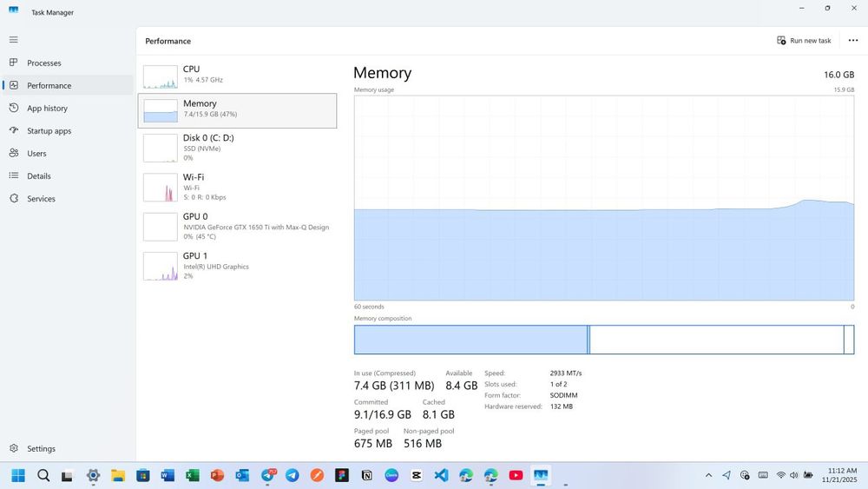Click the "15.9 GB" graph maximum label
868x489 pixels.
pos(844,89)
